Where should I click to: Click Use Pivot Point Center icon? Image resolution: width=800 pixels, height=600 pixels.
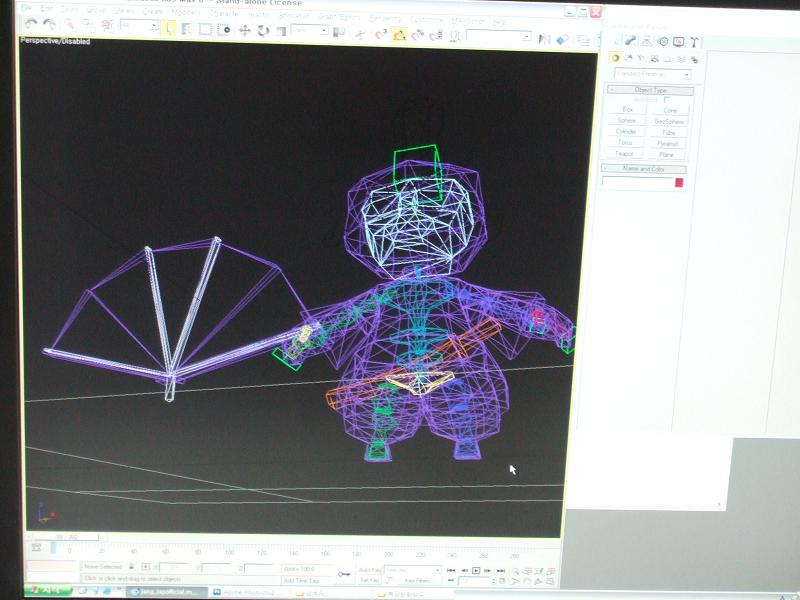[338, 32]
